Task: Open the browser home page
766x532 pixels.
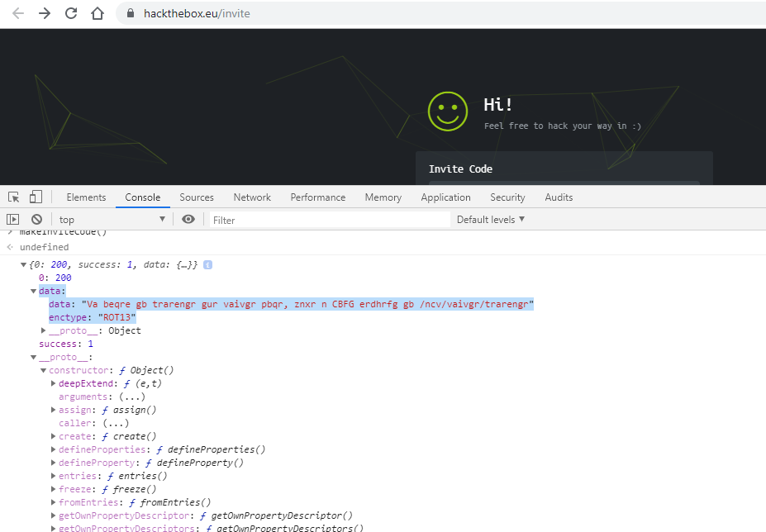Action: pos(97,13)
